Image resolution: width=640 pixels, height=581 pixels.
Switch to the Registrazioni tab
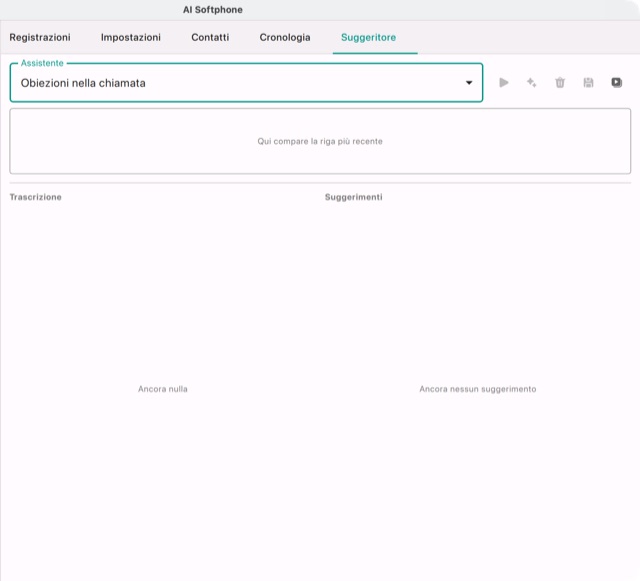click(40, 38)
